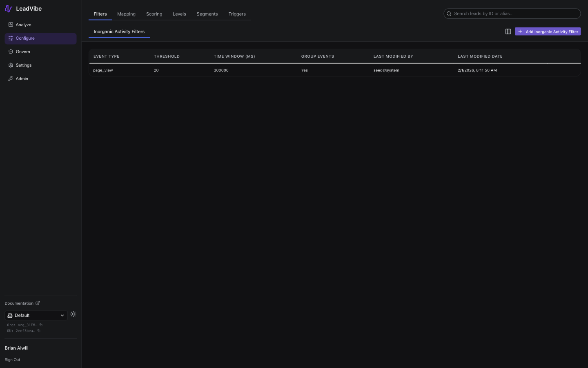
Task: Open Documentation via the external link icon
Action: 37,303
